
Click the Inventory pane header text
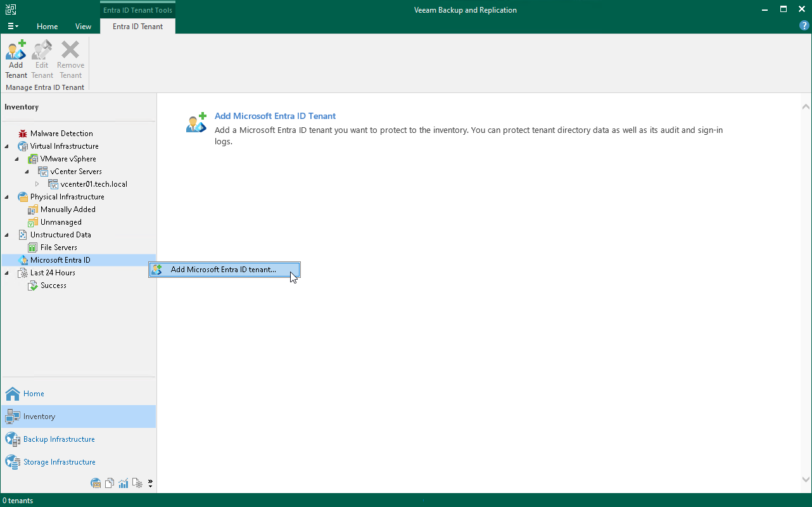(22, 107)
